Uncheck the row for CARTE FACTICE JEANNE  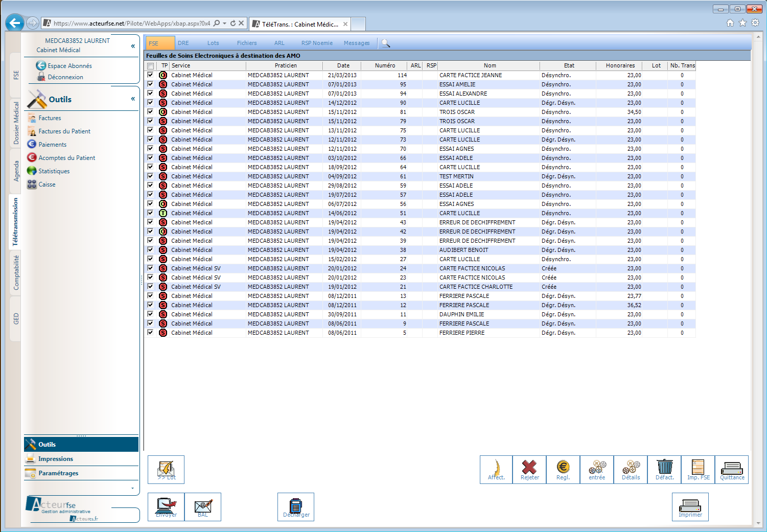point(150,75)
